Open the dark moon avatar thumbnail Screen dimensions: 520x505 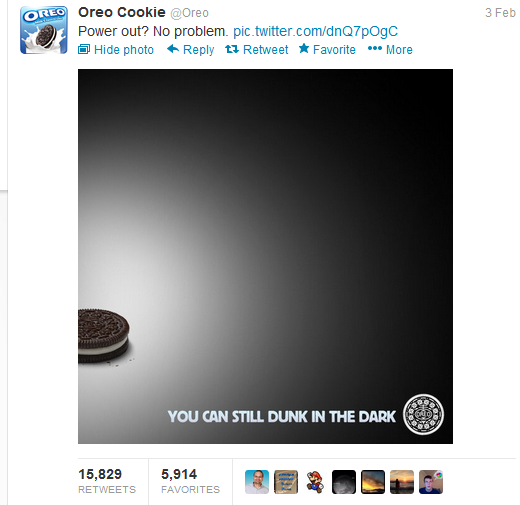pyautogui.click(x=344, y=482)
